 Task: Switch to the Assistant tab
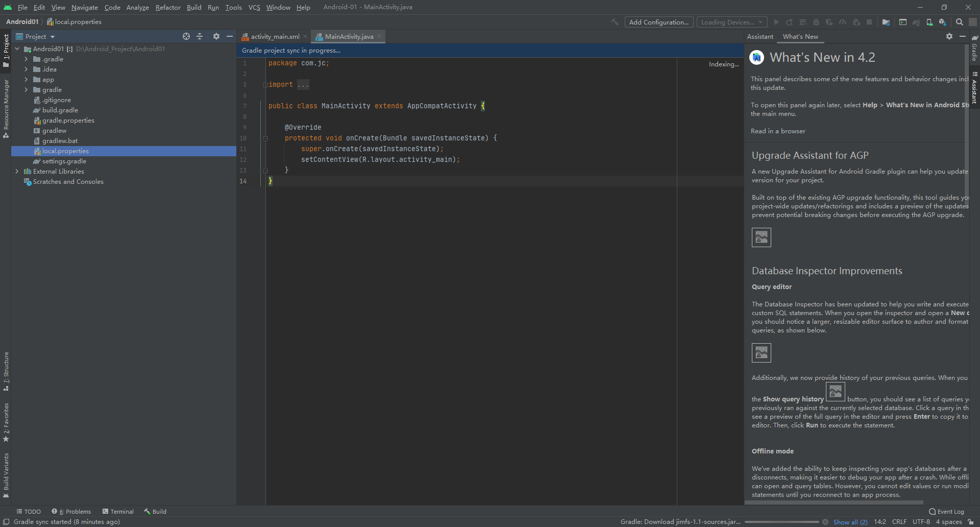tap(760, 36)
